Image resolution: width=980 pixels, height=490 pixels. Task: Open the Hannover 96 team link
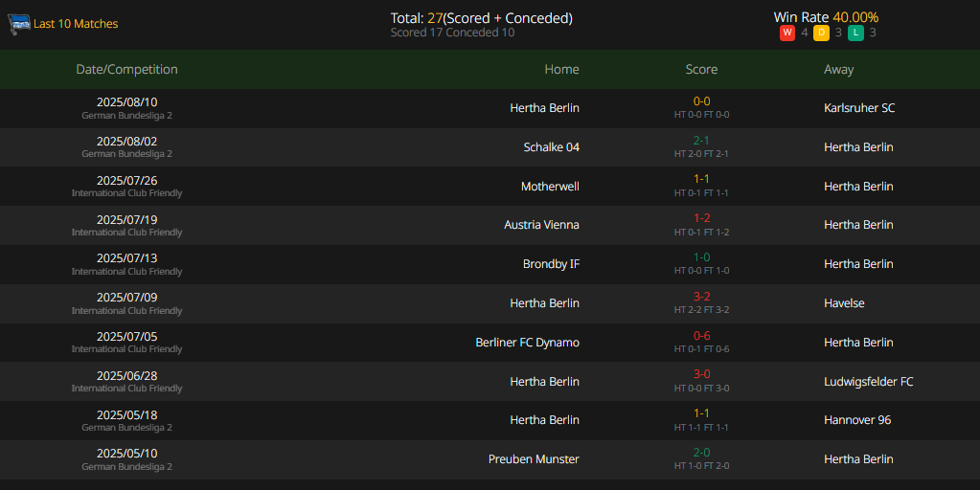[857, 420]
